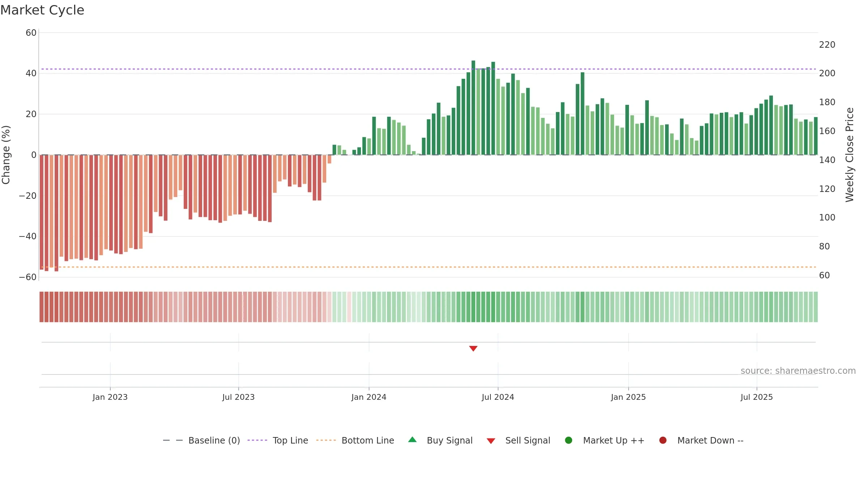Click the Jan 2024 axis label
868x488 pixels.
tap(369, 397)
